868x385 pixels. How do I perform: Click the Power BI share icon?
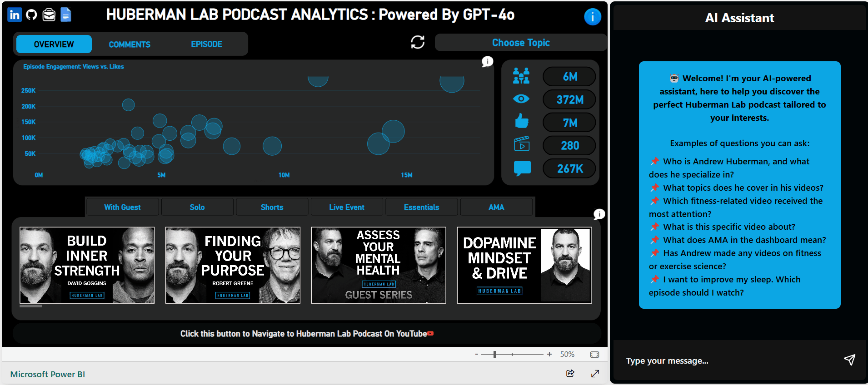(570, 373)
